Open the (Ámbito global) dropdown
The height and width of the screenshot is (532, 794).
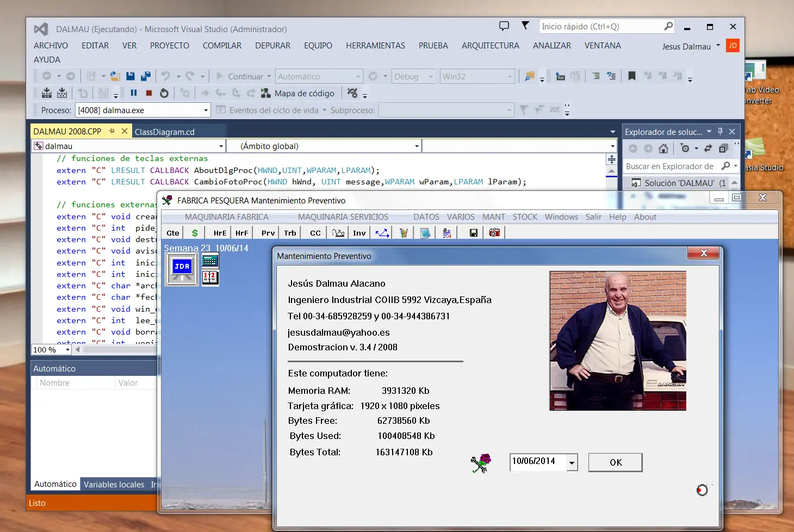click(x=417, y=146)
